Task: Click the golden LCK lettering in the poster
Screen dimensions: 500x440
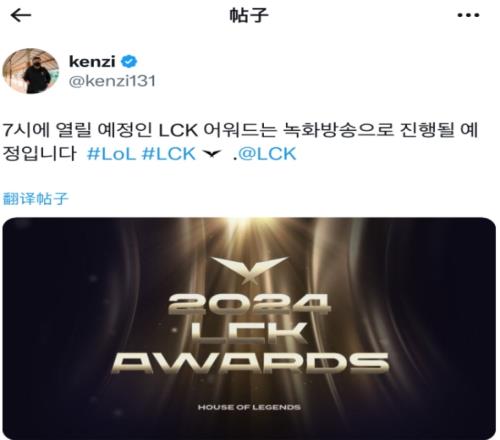Action: [249, 333]
